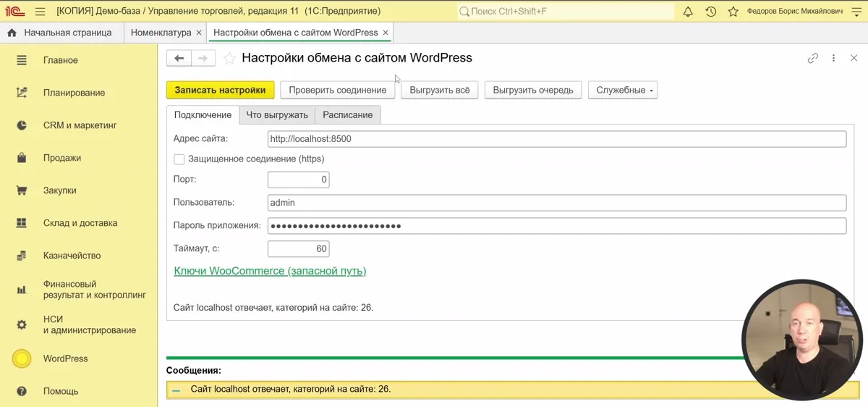
Task: Click message 'Сайт localhost отвечает' in Сообщения
Action: [x=291, y=389]
